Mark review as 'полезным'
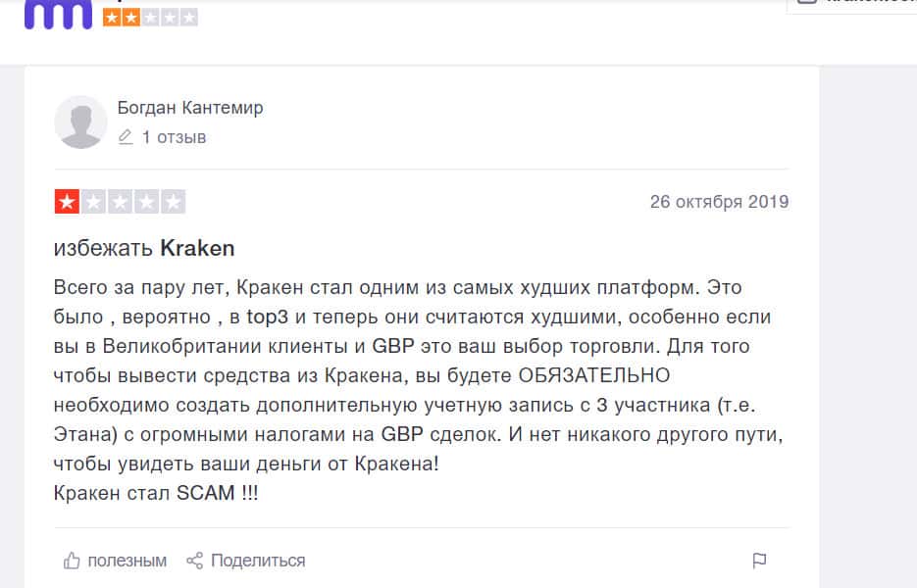Screen dimensions: 917x588 click(x=127, y=561)
